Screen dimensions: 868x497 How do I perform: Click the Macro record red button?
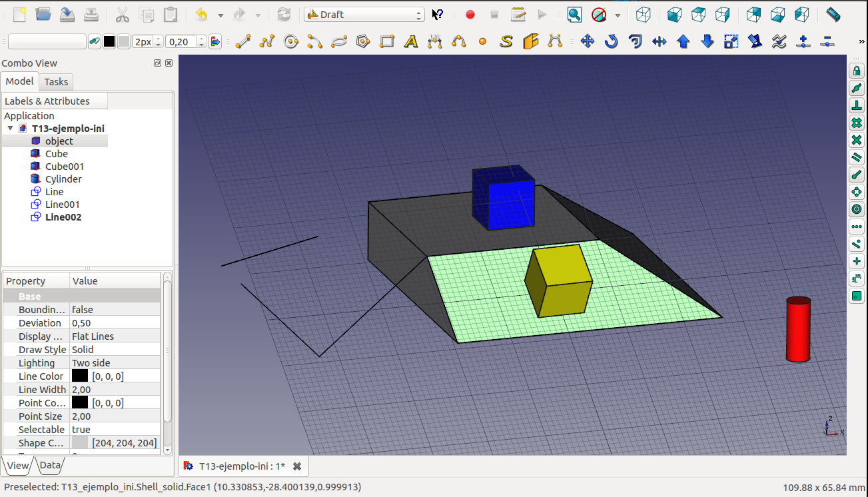[470, 15]
